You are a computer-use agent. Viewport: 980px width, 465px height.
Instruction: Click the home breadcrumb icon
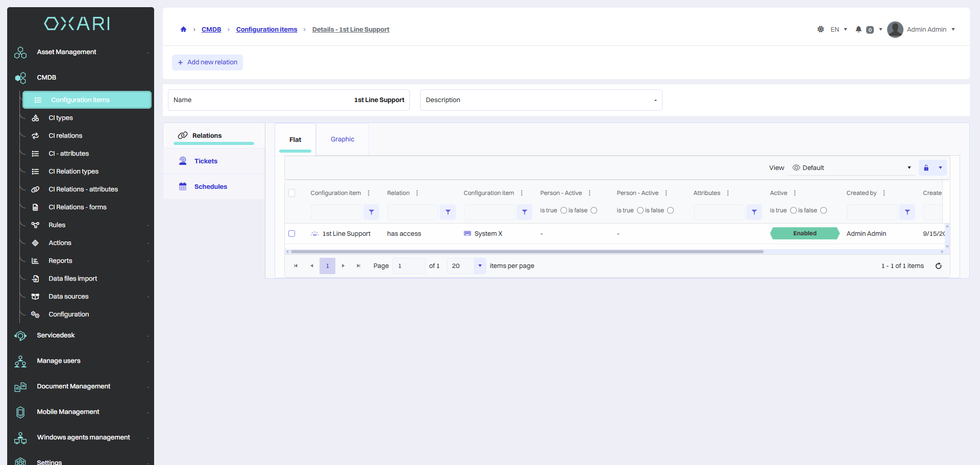pos(183,30)
